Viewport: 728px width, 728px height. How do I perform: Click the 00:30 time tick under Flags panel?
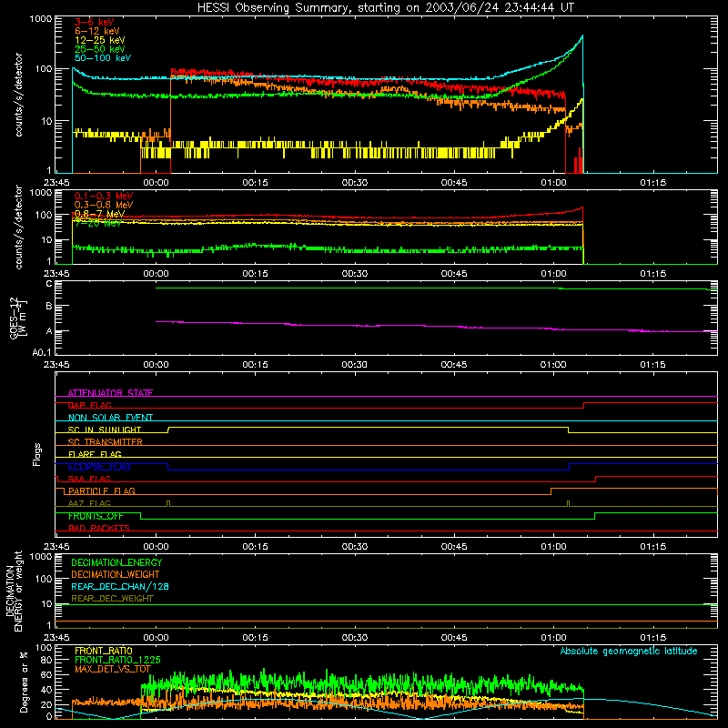click(355, 547)
